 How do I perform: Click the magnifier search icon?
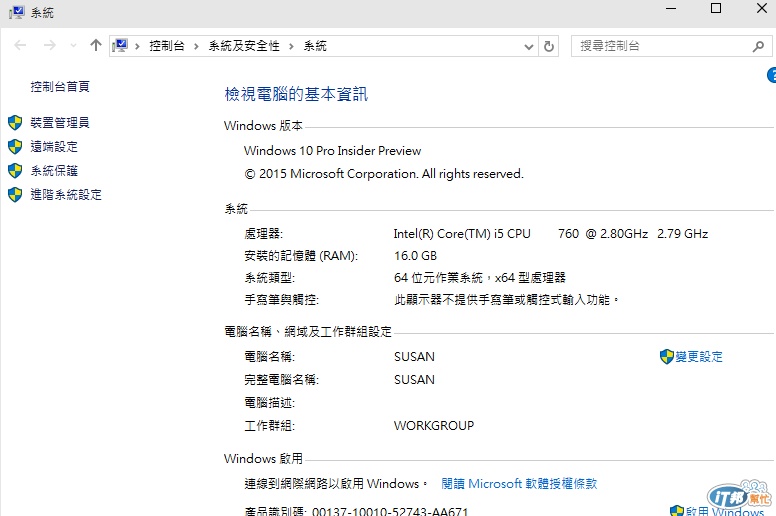click(758, 47)
